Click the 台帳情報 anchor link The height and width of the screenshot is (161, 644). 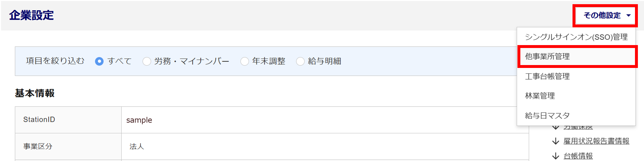pyautogui.click(x=578, y=156)
